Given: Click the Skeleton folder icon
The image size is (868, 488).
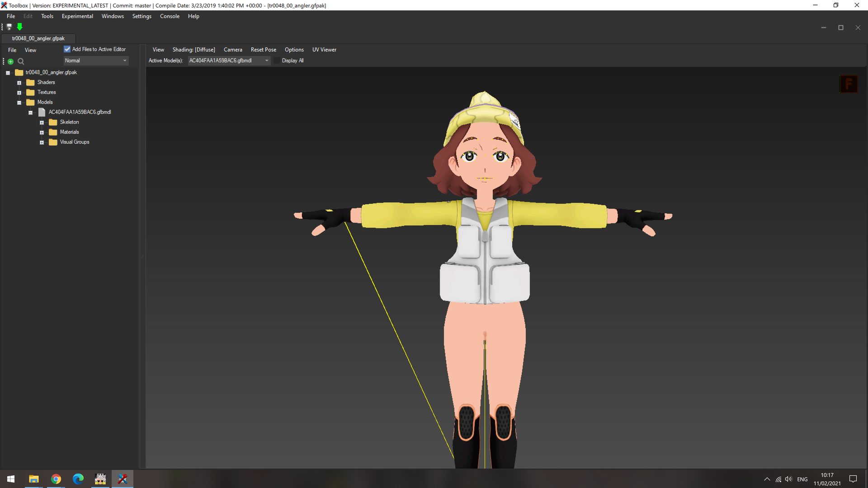Looking at the screenshot, I should coord(53,122).
